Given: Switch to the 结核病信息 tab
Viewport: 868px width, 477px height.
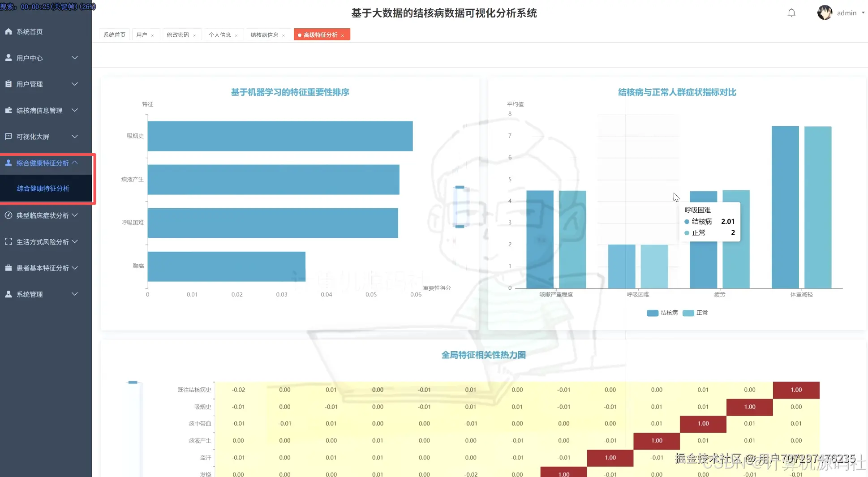Looking at the screenshot, I should tap(265, 34).
